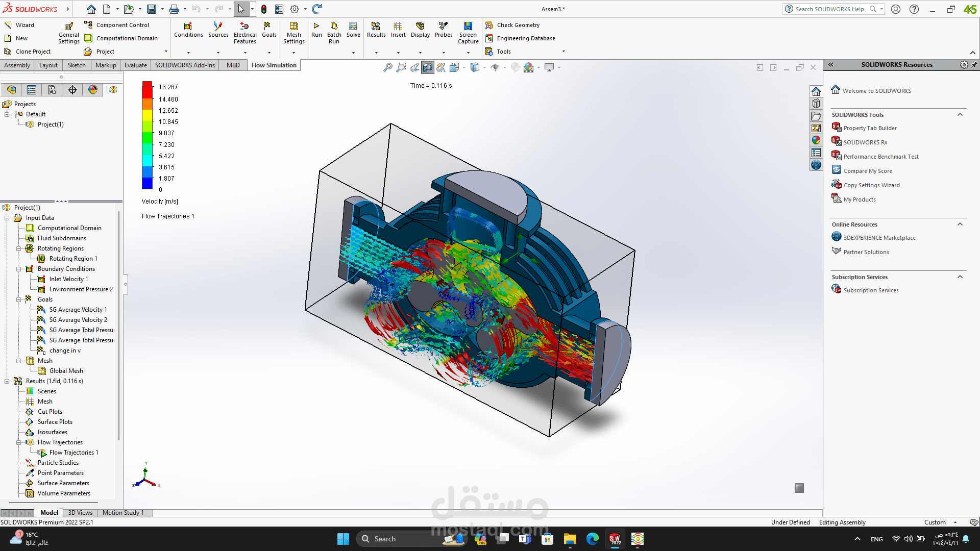Open the SOLIDWORKS Add-Ins tab
Viewport: 980px width, 551px height.
pos(185,65)
